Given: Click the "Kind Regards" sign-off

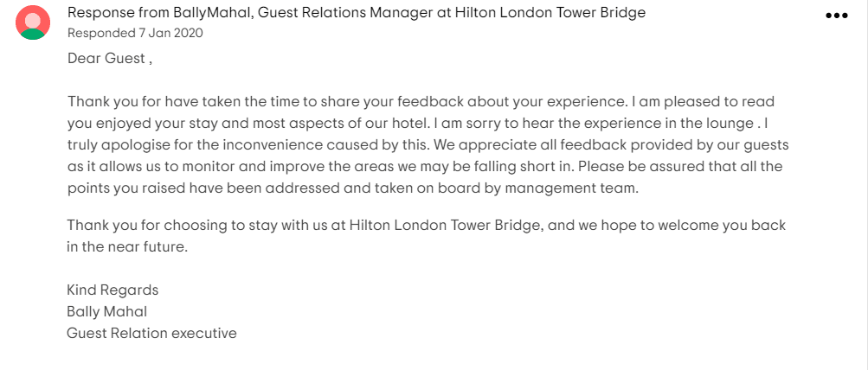Looking at the screenshot, I should coord(113,290).
